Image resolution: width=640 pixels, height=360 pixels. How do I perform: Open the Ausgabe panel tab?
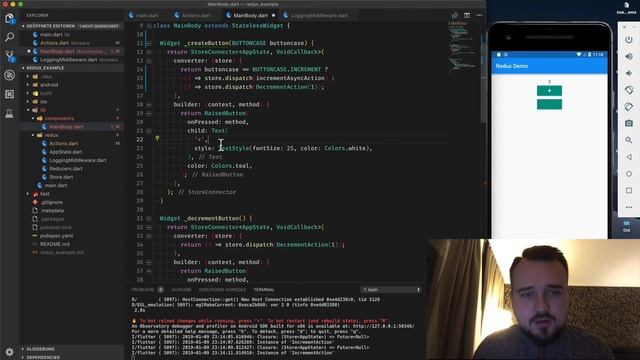pyautogui.click(x=181, y=290)
